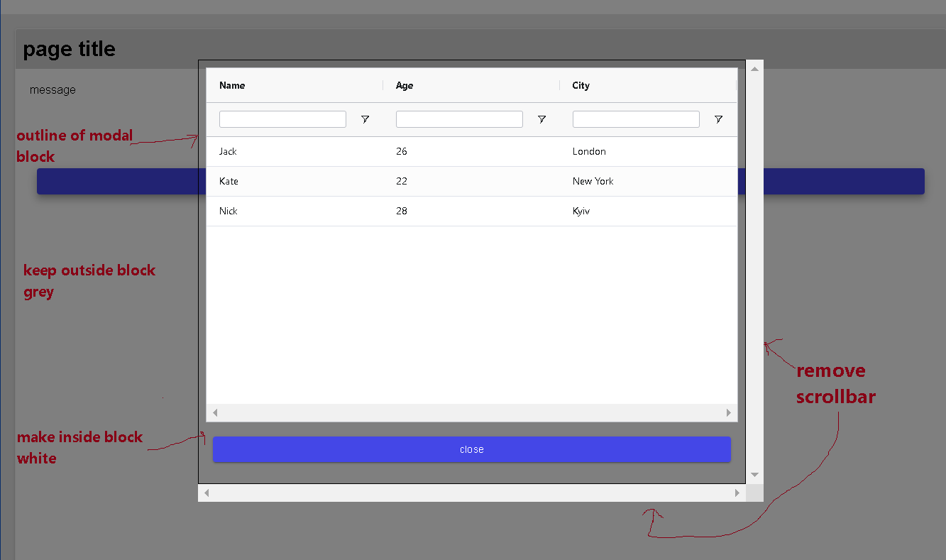Click the grid's scroll left arrow
946x560 pixels.
(215, 412)
